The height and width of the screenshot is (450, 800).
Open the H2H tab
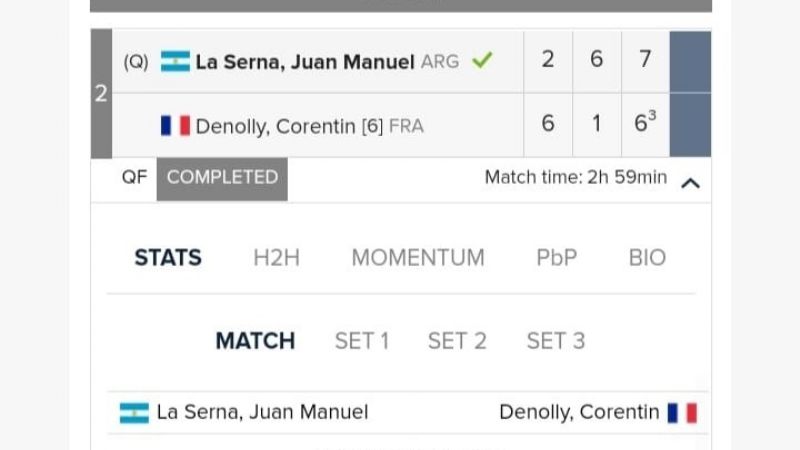coord(276,258)
